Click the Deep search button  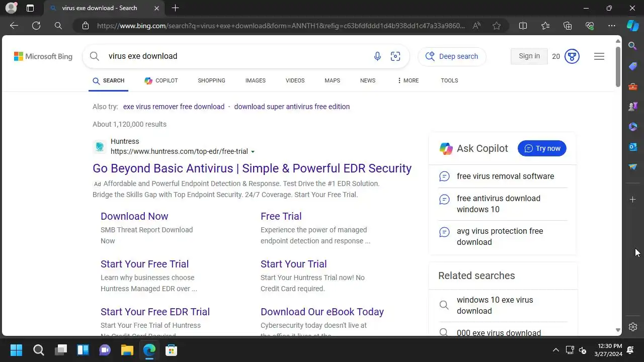coord(452,56)
